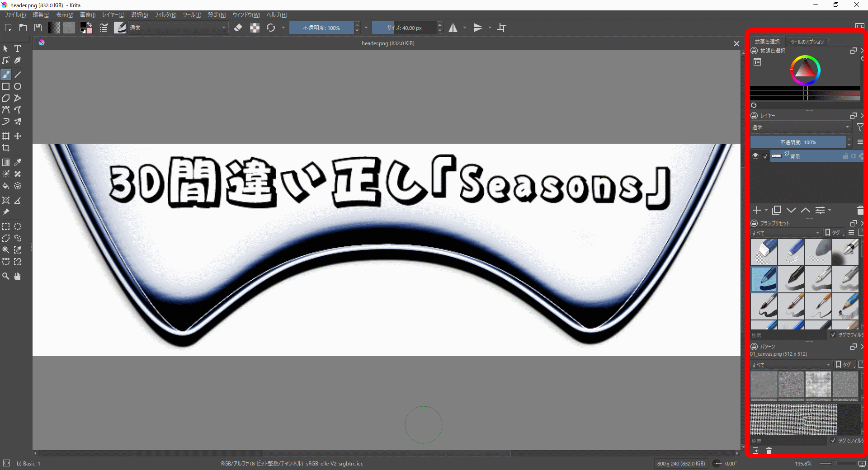Select the Text tool in toolbox
The width and height of the screenshot is (868, 470).
click(18, 48)
